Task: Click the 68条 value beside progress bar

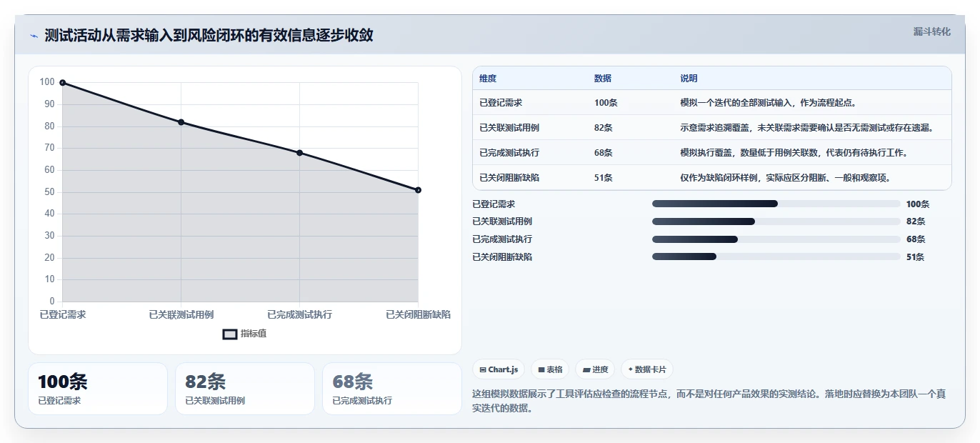Action: 916,239
